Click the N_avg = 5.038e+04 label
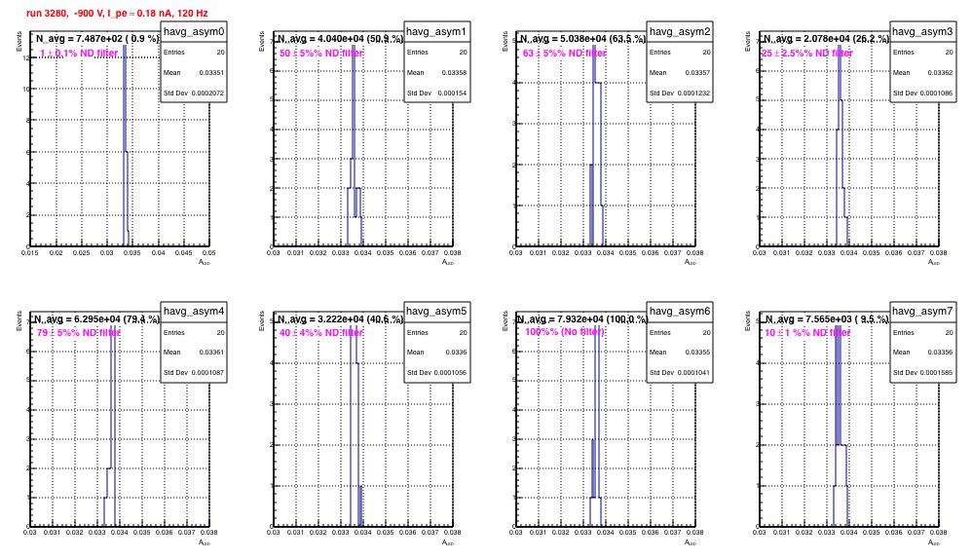This screenshot has height=560, width=972. 582,38
